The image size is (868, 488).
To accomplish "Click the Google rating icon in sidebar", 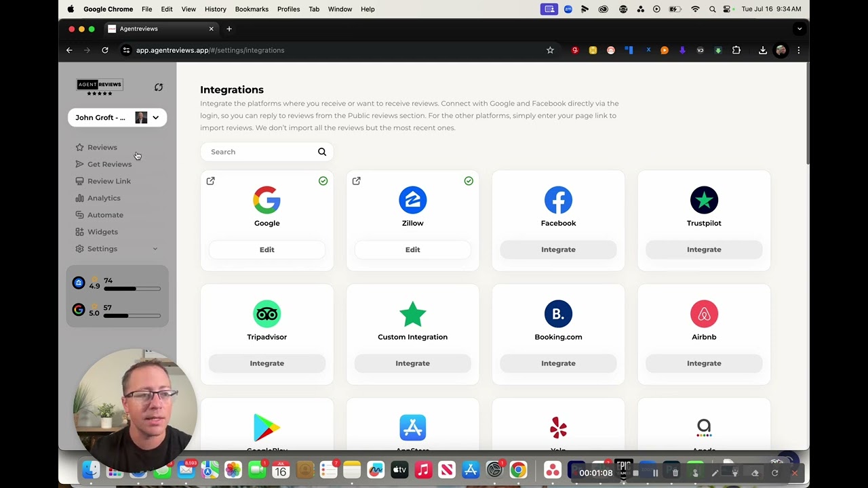I will pyautogui.click(x=79, y=310).
